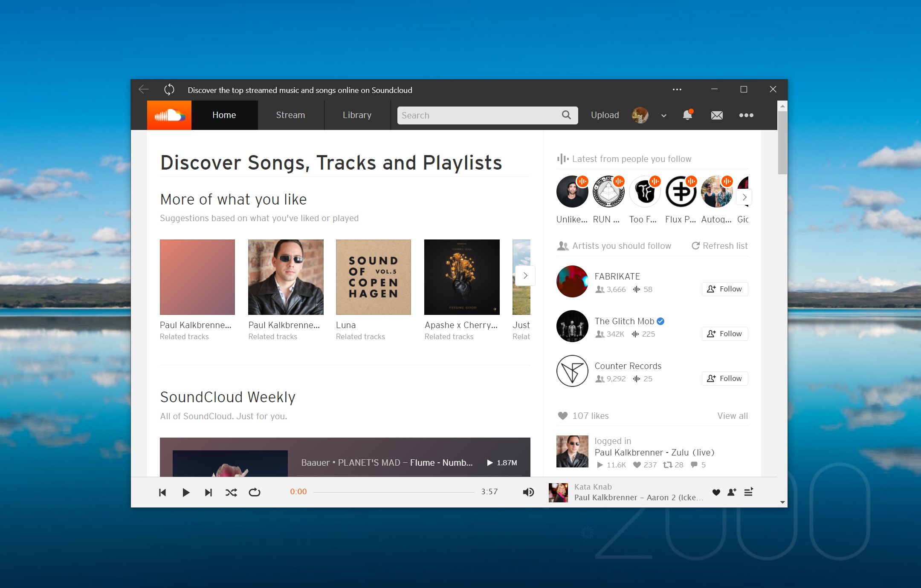Open Sound of Copenhagen Luna cover
This screenshot has width=921, height=588.
tap(374, 277)
